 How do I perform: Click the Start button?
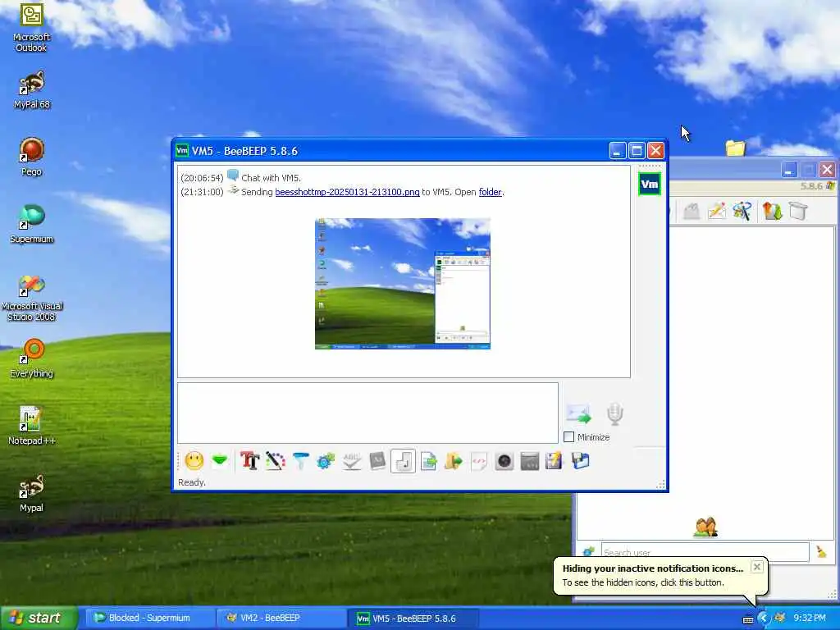pos(38,619)
